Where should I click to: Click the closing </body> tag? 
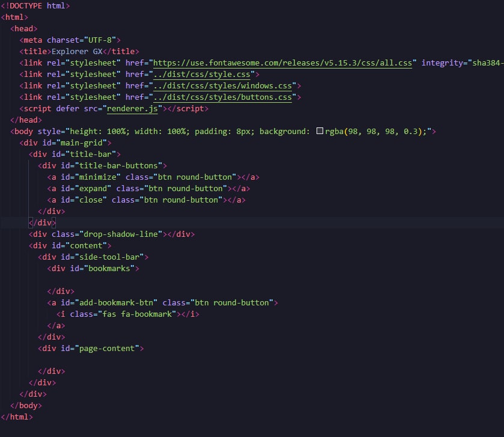(x=26, y=406)
